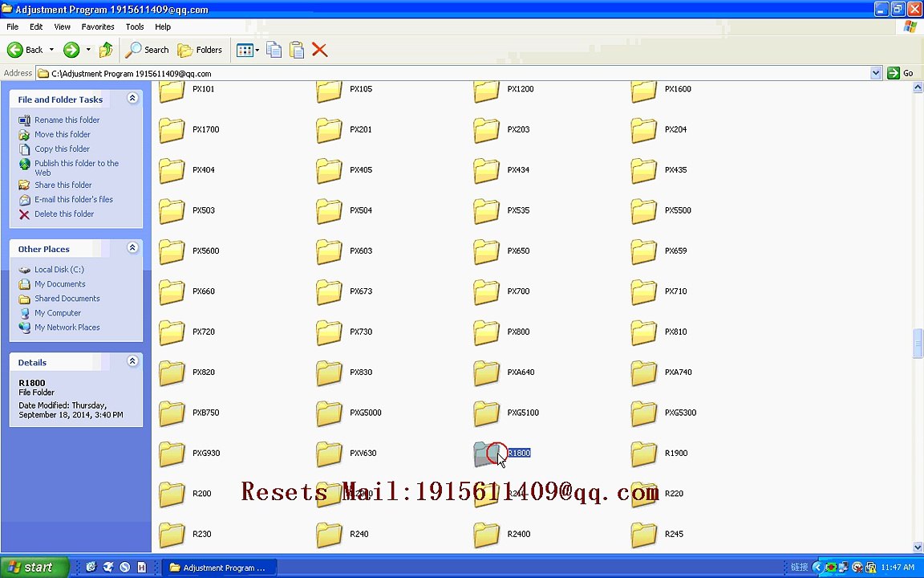Click Delete this folder link
Viewport: 924px width, 578px height.
[63, 214]
